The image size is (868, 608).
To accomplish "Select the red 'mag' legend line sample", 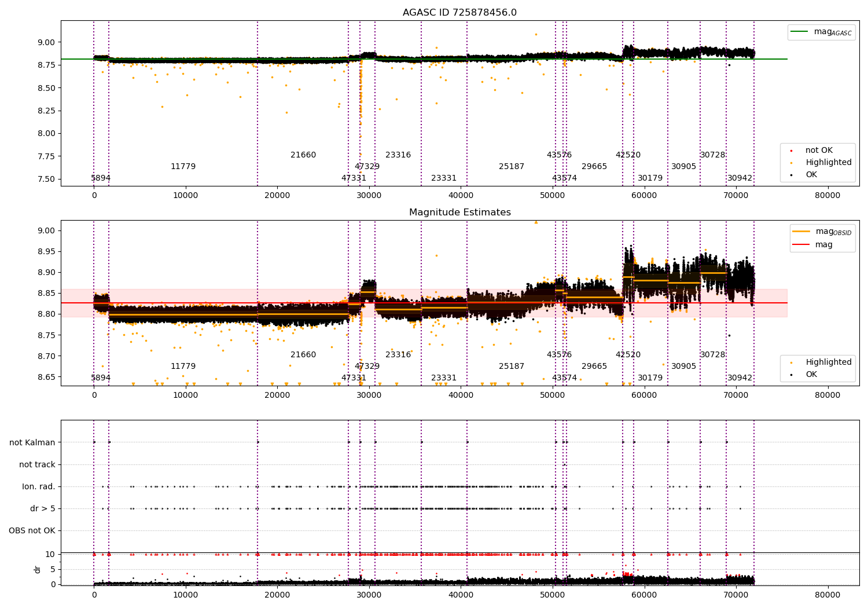I will click(x=801, y=245).
